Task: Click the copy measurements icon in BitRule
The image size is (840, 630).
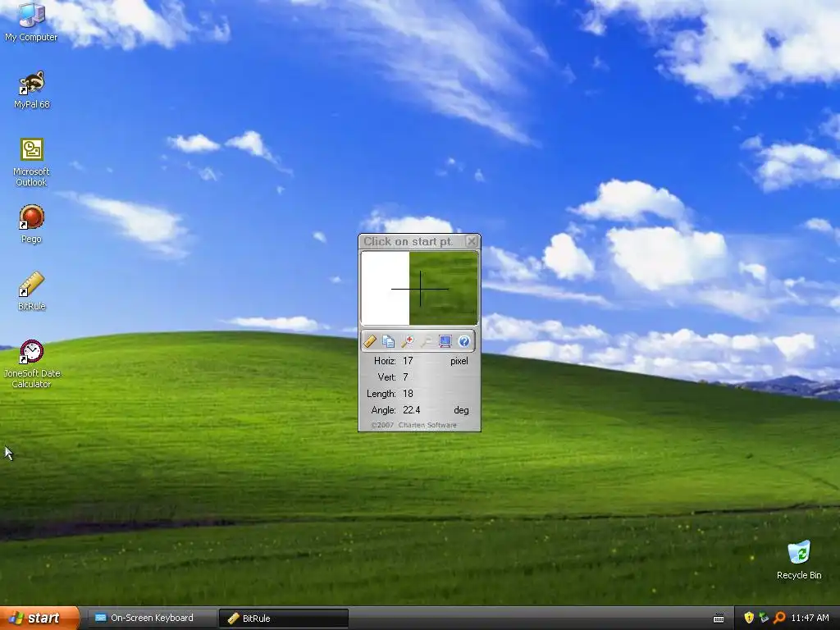Action: tap(388, 341)
